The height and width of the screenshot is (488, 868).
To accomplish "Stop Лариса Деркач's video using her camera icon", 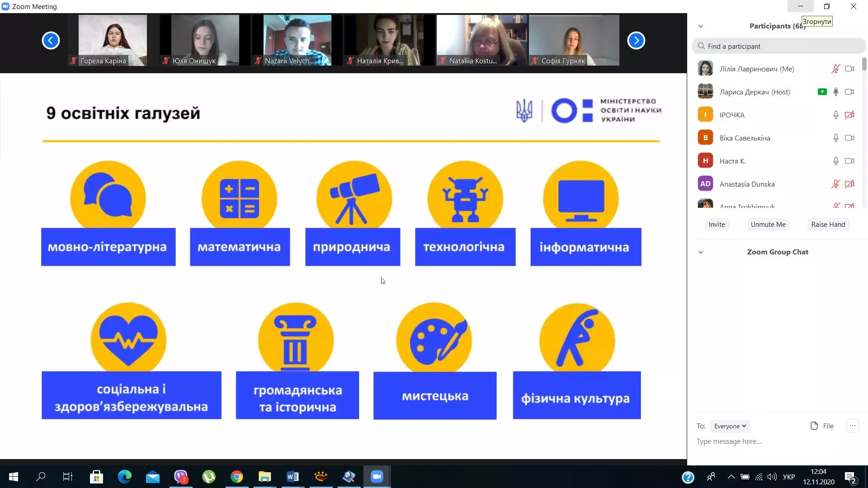I will (849, 92).
